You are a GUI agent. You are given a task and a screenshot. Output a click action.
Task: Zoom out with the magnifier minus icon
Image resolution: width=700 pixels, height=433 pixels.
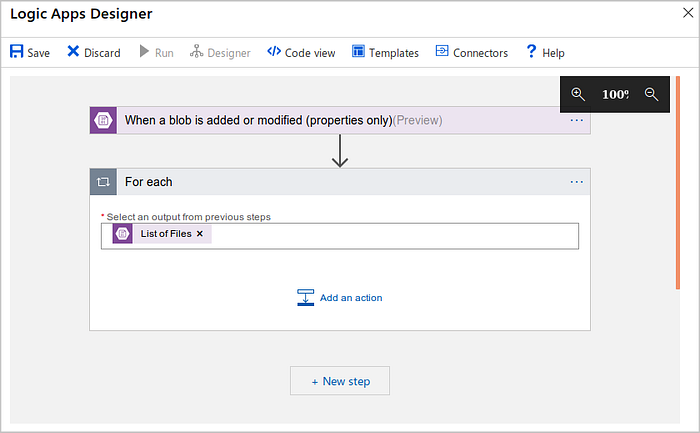pos(651,94)
